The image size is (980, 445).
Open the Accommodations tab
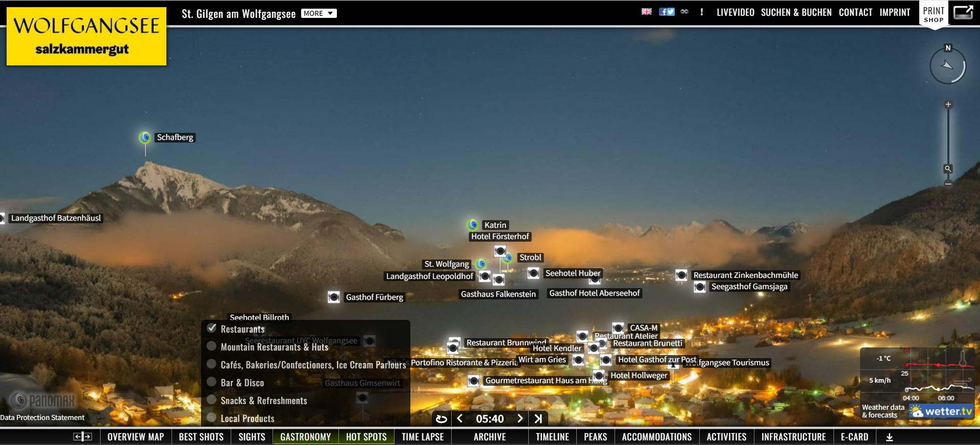[x=657, y=437]
